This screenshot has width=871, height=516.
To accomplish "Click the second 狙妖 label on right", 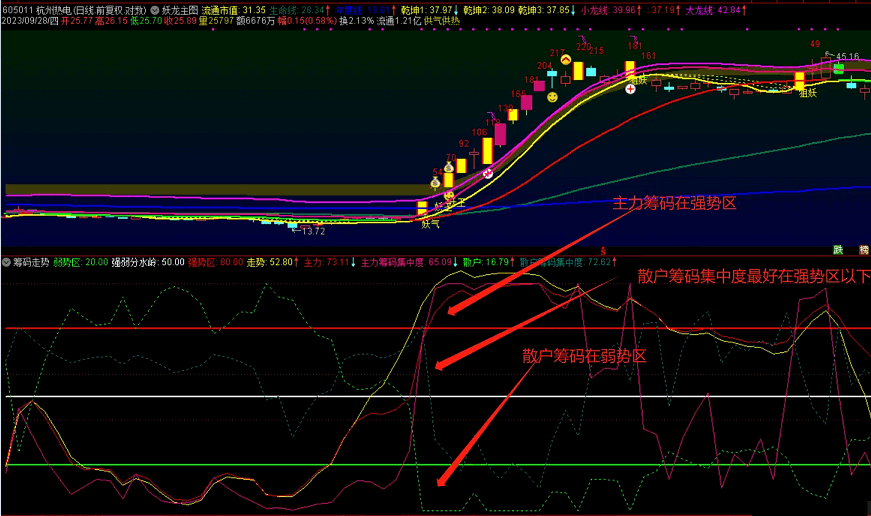I will click(808, 93).
